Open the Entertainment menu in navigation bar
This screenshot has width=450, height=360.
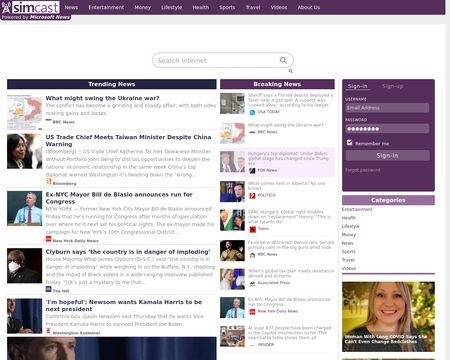106,7
